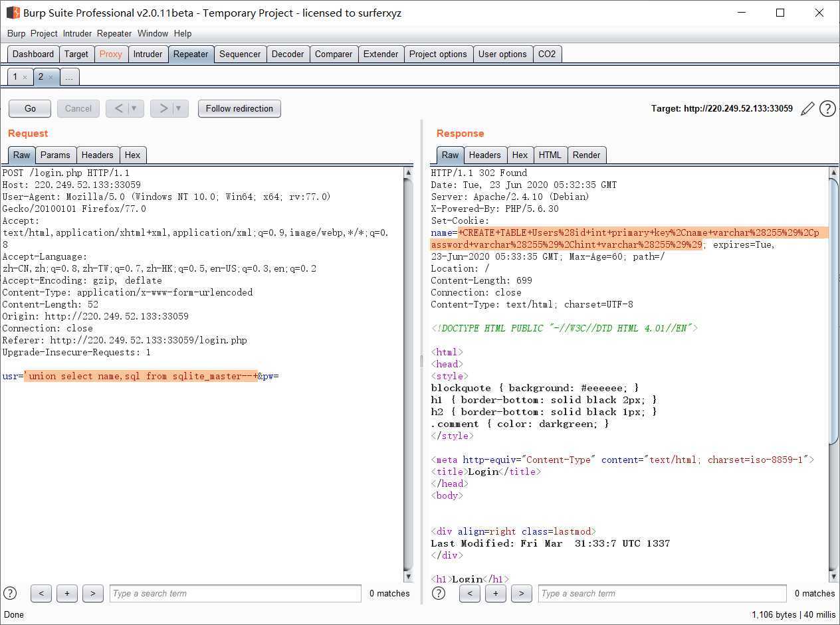Click the Response pane vertical scrollbar thumb

834,311
